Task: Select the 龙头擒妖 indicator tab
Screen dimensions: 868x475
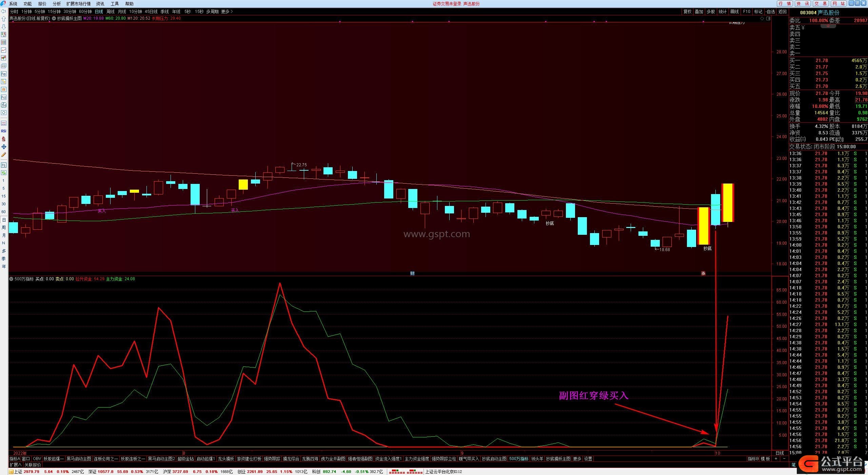Action: click(x=226, y=459)
